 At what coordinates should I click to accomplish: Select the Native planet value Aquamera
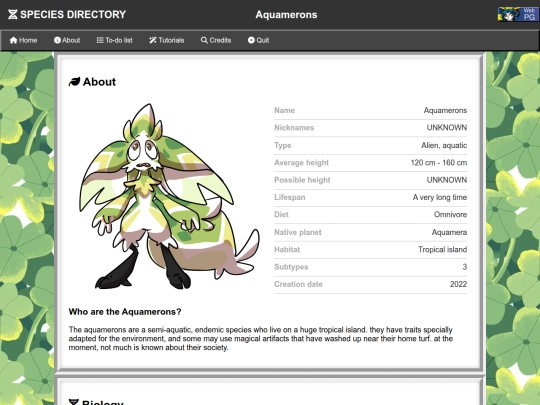tap(449, 232)
